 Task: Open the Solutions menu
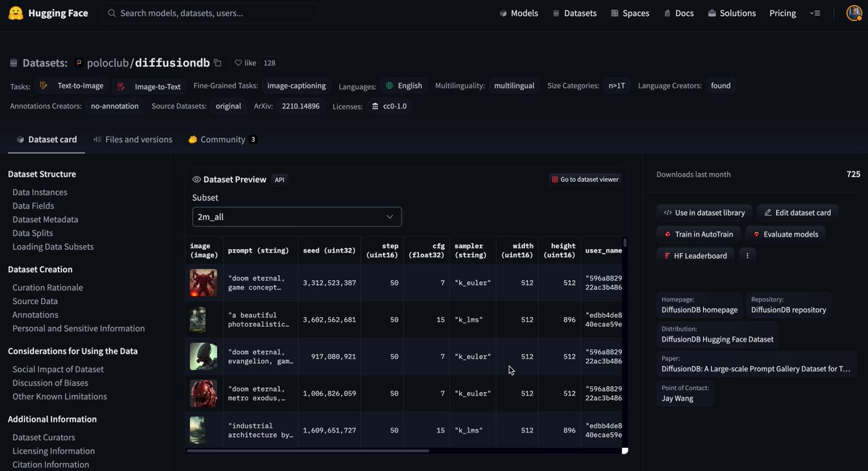tap(732, 13)
